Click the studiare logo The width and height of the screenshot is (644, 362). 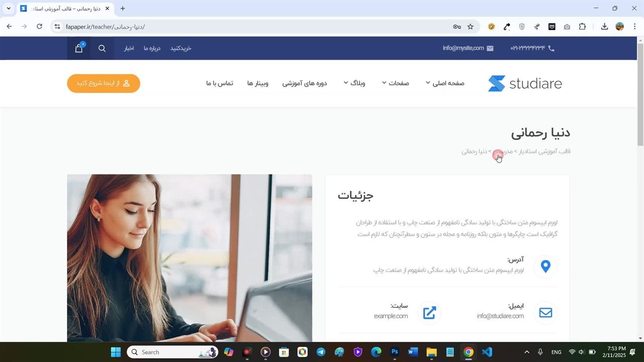(525, 83)
